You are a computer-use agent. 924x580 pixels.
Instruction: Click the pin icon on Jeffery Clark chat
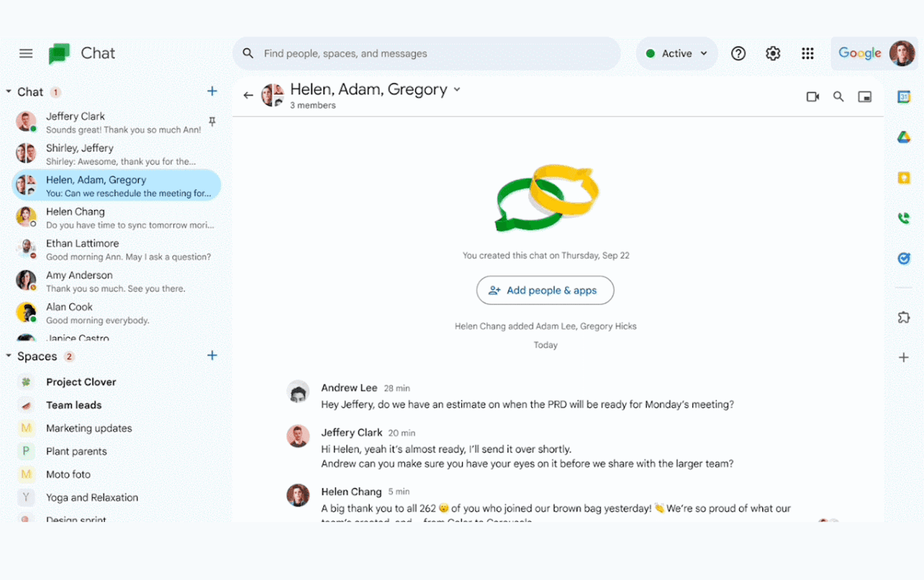click(x=212, y=121)
